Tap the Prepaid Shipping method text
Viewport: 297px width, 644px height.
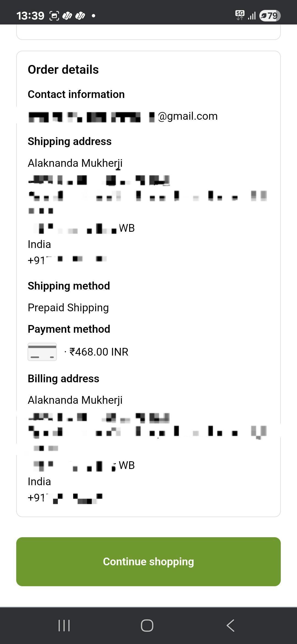tap(68, 307)
